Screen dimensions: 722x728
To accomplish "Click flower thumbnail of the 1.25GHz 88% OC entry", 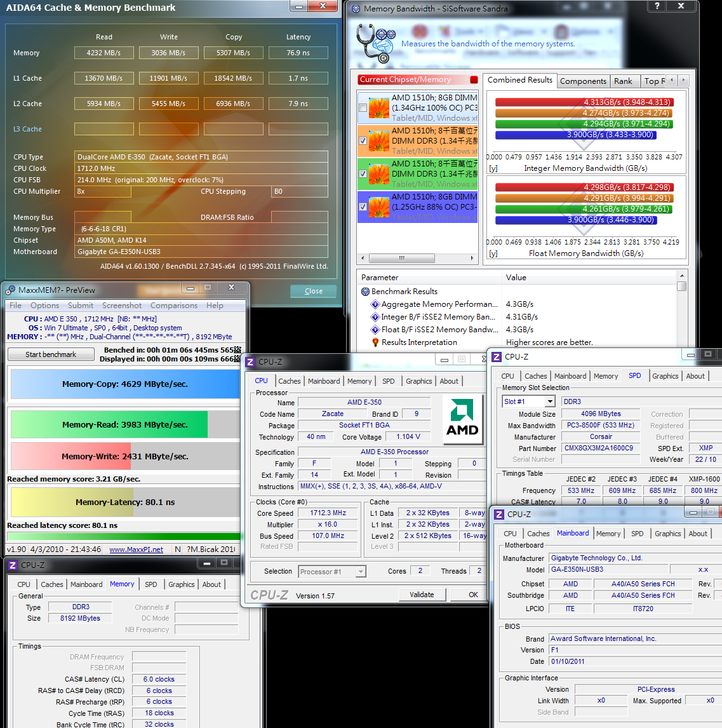I will click(378, 207).
